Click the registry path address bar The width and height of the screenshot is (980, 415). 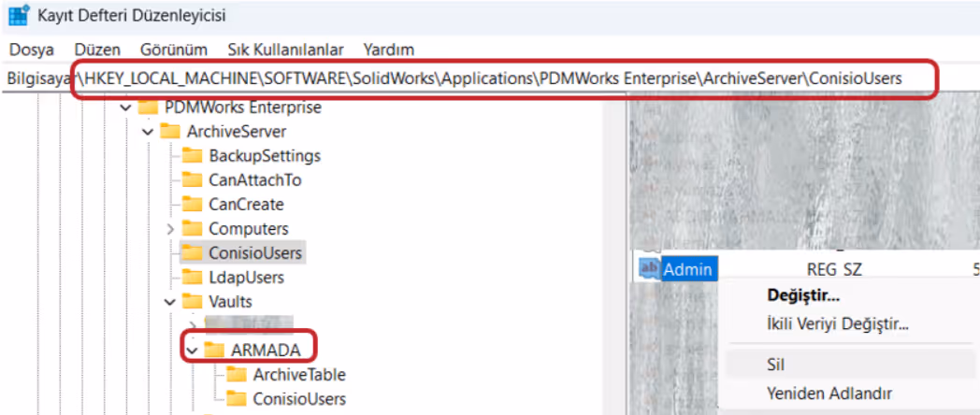click(490, 79)
